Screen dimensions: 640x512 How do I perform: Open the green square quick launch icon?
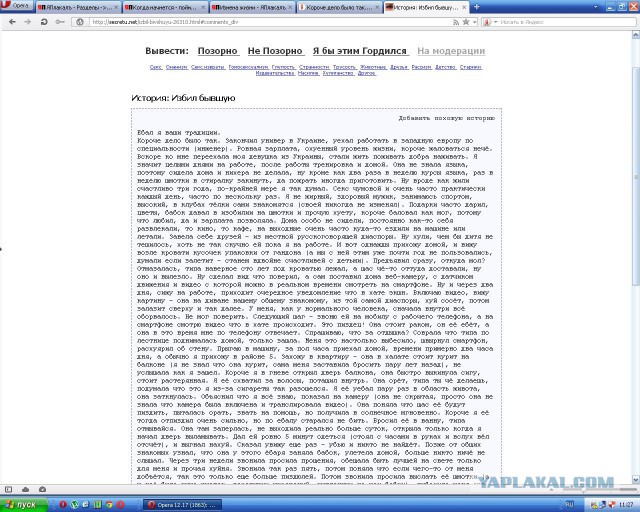pyautogui.click(x=98, y=505)
